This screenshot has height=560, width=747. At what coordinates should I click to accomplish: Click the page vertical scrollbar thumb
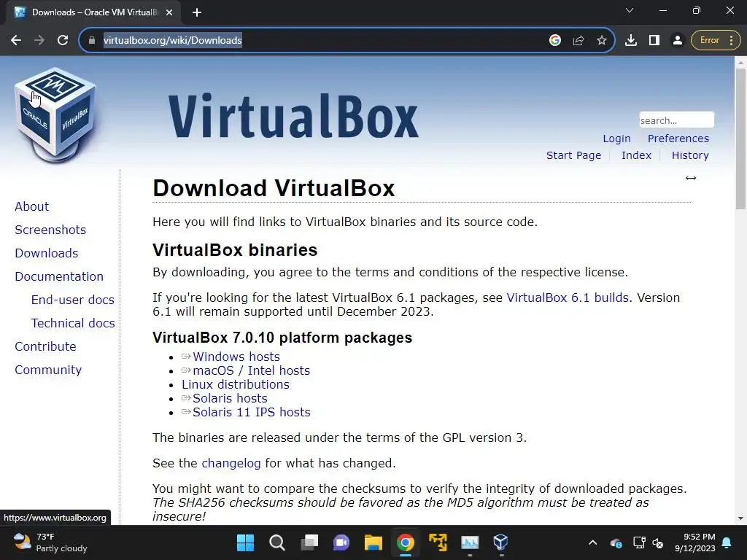point(740,138)
